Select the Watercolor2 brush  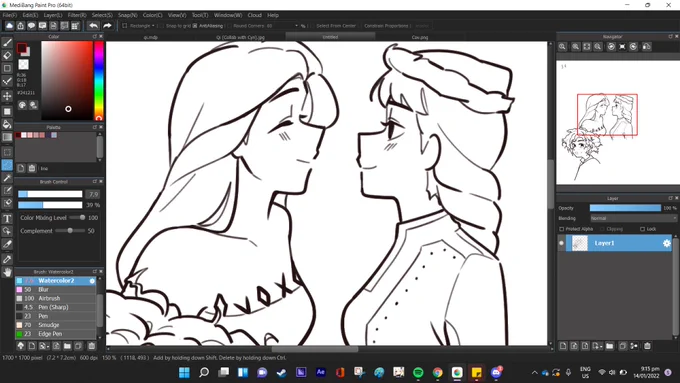[56, 281]
